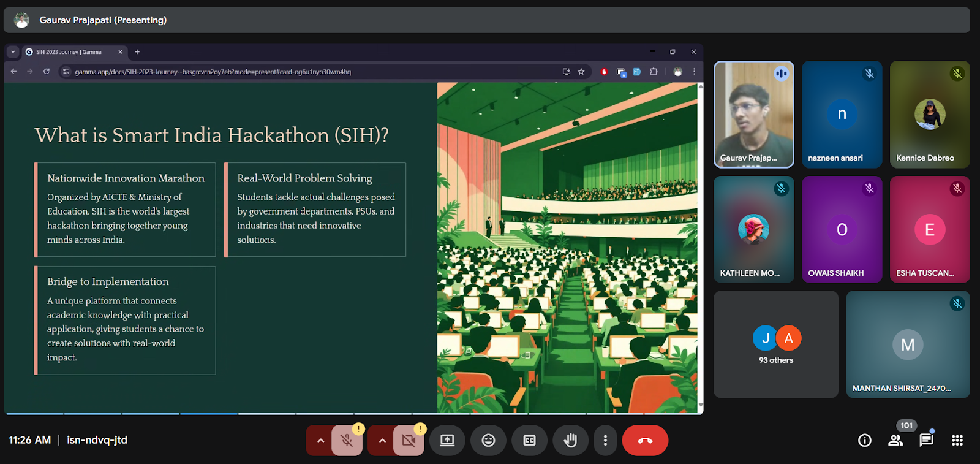Open audio settings arrow beside the microphone button
Viewport: 980px width, 464px height.
[x=320, y=441]
